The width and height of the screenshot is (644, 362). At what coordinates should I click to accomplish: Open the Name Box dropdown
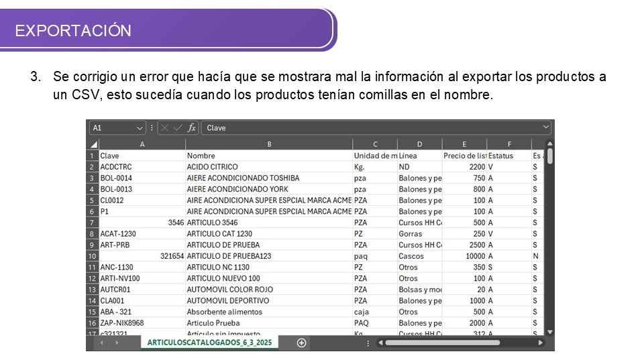(x=140, y=128)
